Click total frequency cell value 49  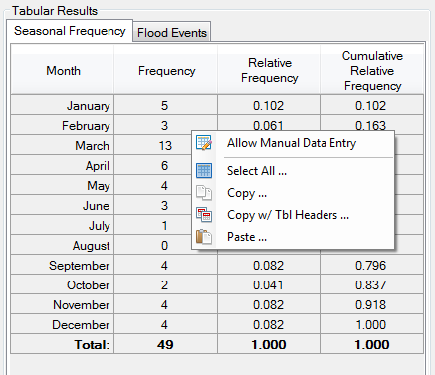coord(165,345)
